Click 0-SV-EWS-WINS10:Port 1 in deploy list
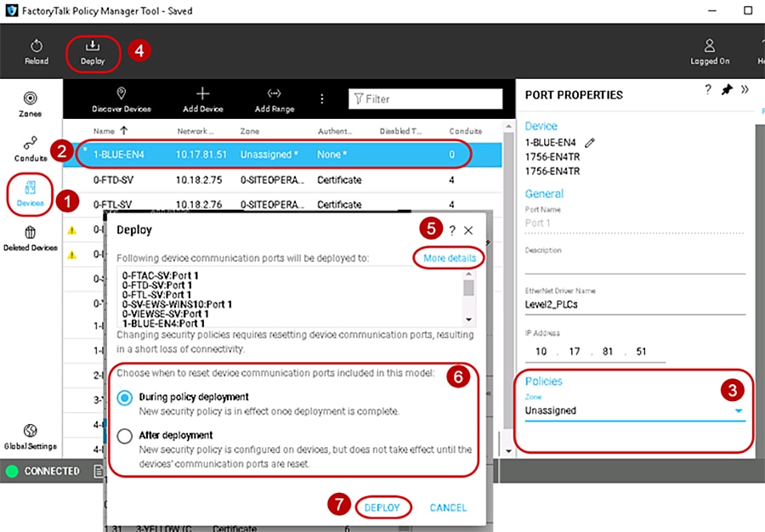 177,304
